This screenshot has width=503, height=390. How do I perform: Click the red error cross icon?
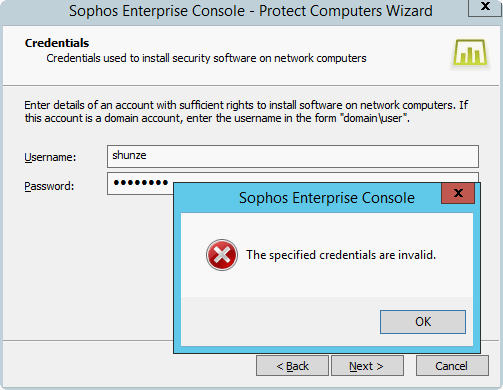[222, 255]
